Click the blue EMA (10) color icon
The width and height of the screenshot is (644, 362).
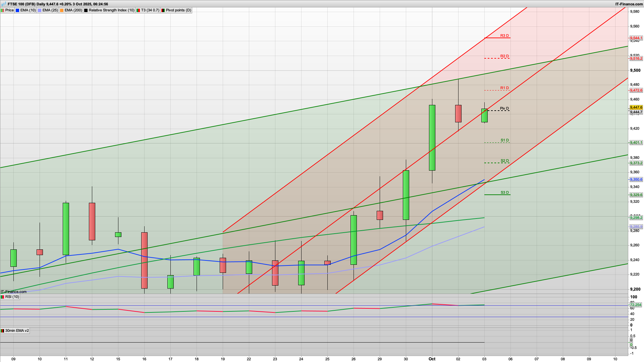tap(17, 10)
